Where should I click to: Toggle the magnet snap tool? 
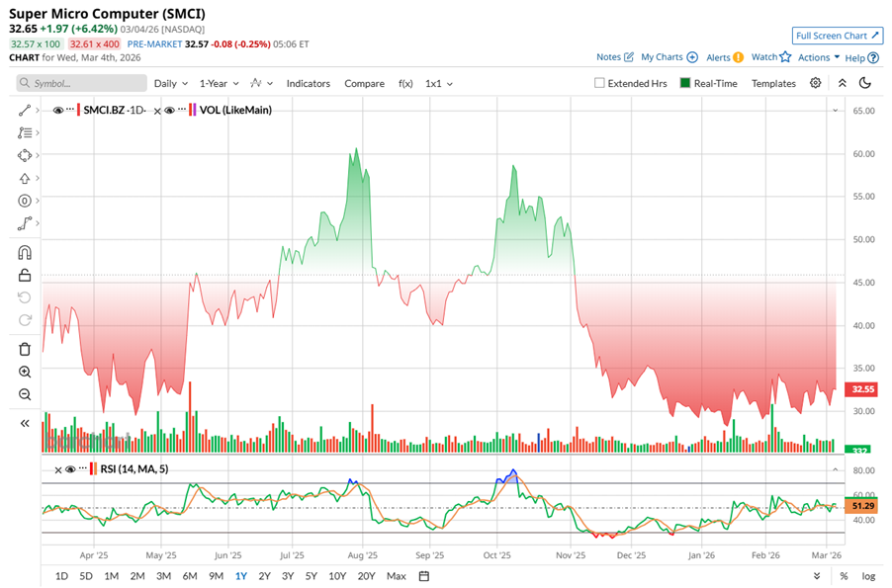pyautogui.click(x=25, y=252)
